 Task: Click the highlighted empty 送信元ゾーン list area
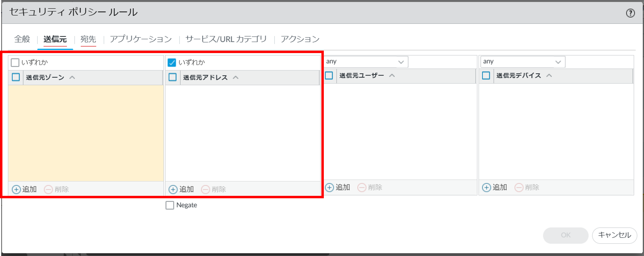coord(86,133)
